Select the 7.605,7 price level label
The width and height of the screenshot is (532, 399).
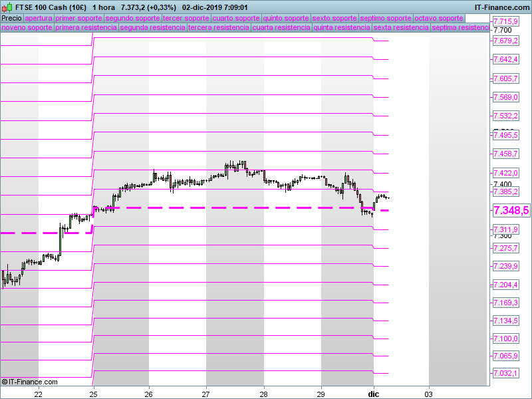point(505,78)
